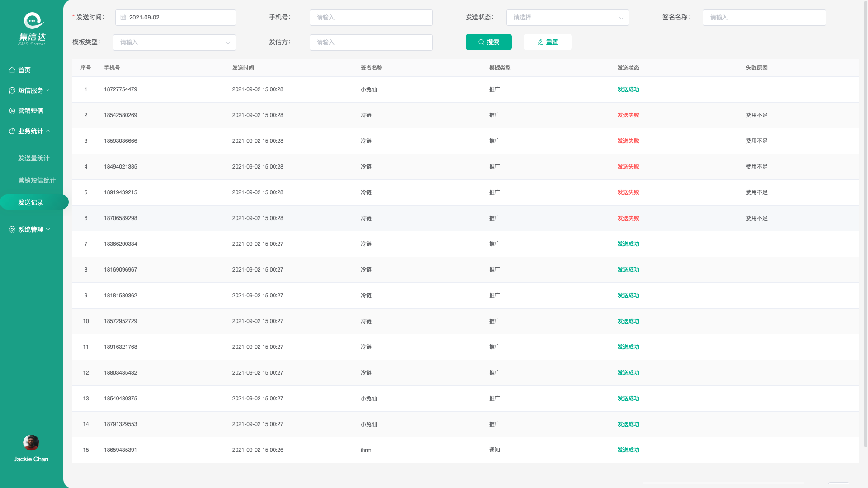868x488 pixels.
Task: Go to the 营销短信统计 page
Action: pyautogui.click(x=37, y=180)
